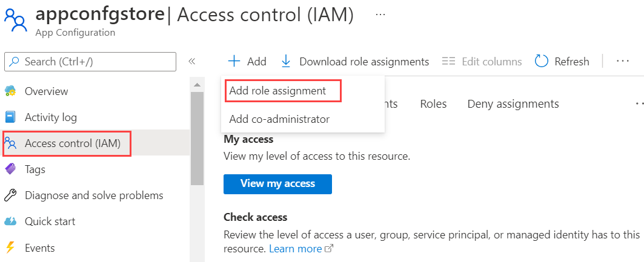Click the sidebar vertical scrollbar thumb
This screenshot has height=262, width=644.
[197, 138]
